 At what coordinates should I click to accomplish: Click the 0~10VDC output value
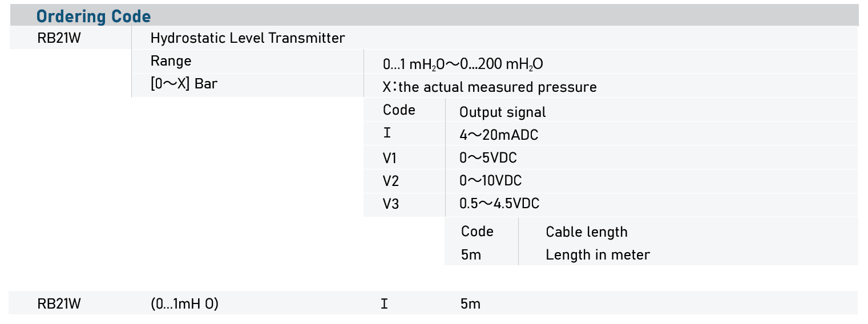click(x=490, y=181)
